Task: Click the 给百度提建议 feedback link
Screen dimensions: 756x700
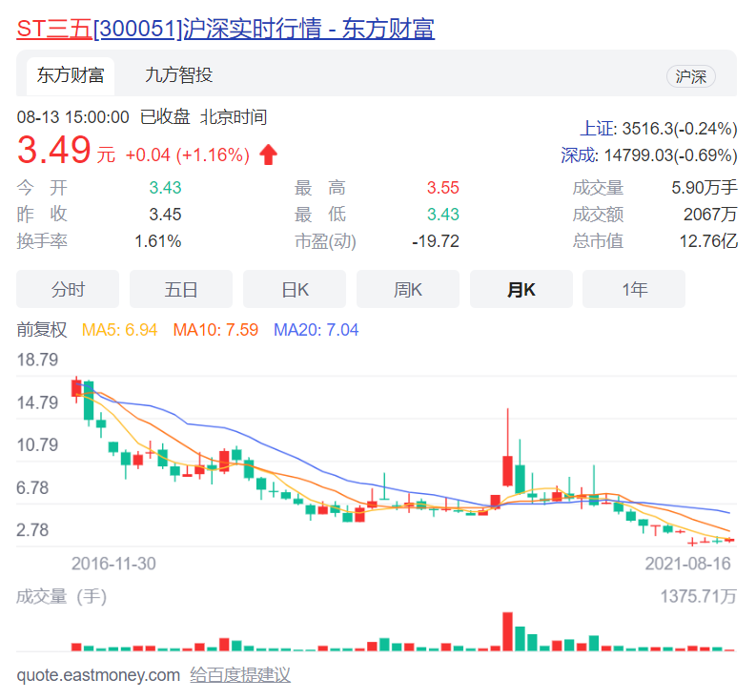Action: 240,675
